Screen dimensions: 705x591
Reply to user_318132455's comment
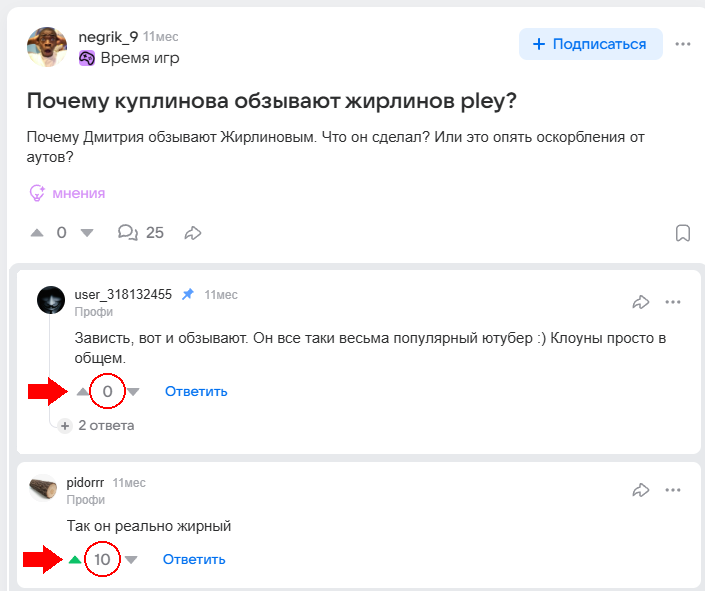[x=196, y=391]
